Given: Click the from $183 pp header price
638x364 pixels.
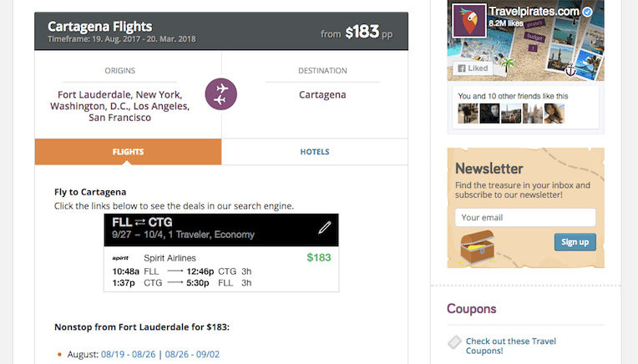Looking at the screenshot, I should [x=357, y=32].
